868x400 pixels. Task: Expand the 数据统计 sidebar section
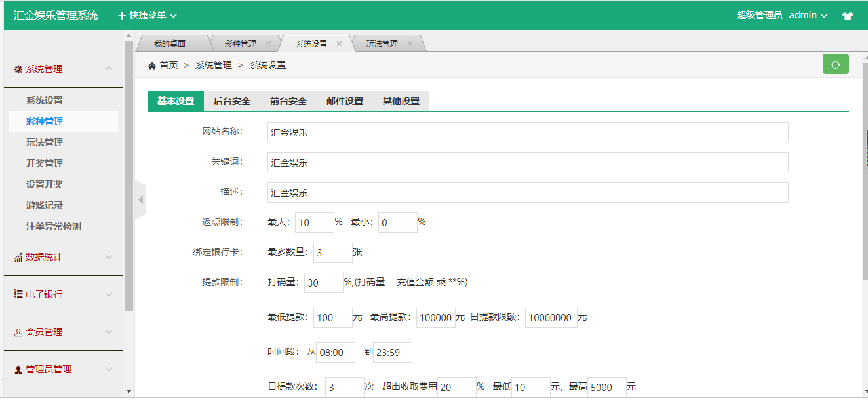point(63,257)
